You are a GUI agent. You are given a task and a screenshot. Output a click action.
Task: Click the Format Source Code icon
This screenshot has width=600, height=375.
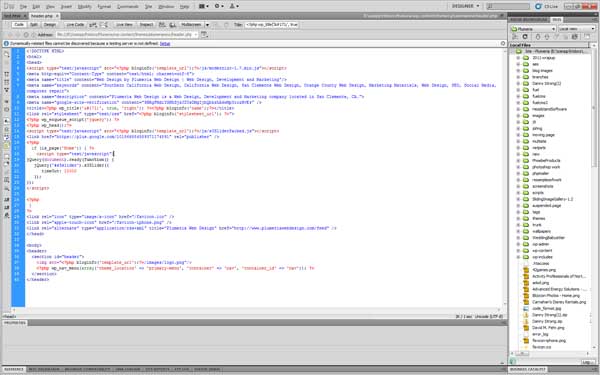(7, 215)
